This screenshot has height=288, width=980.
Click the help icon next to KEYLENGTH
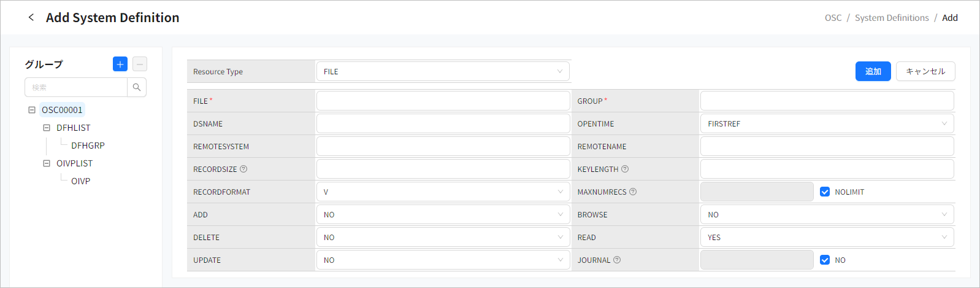(x=625, y=169)
